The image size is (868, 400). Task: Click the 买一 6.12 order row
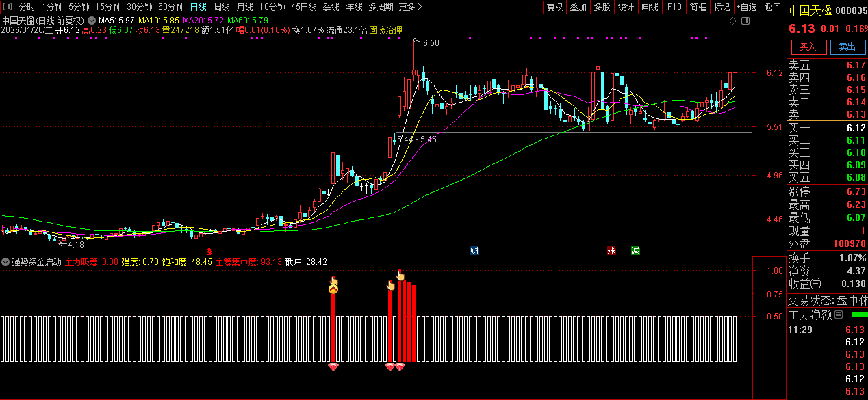(x=827, y=128)
